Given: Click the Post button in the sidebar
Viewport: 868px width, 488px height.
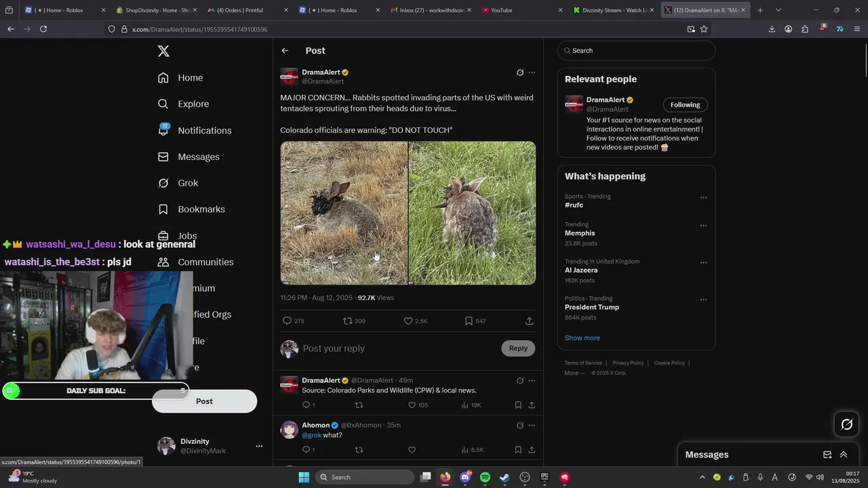Looking at the screenshot, I should [204, 401].
